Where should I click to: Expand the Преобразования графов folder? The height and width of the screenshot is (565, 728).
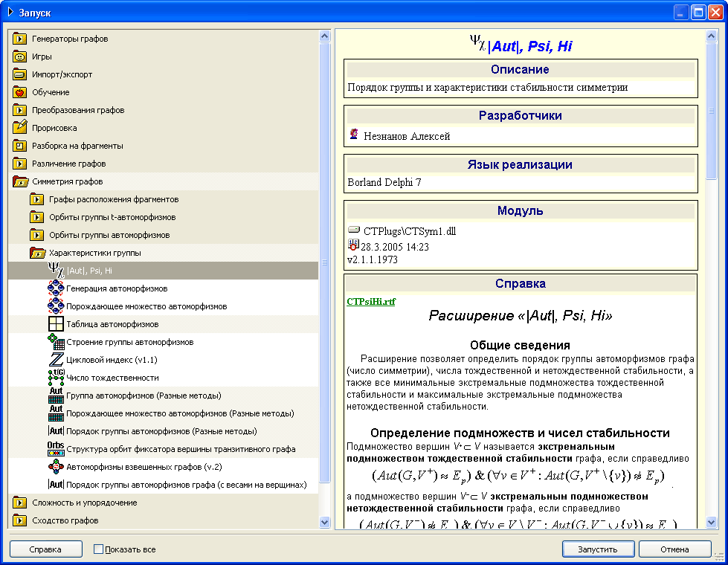(x=19, y=110)
